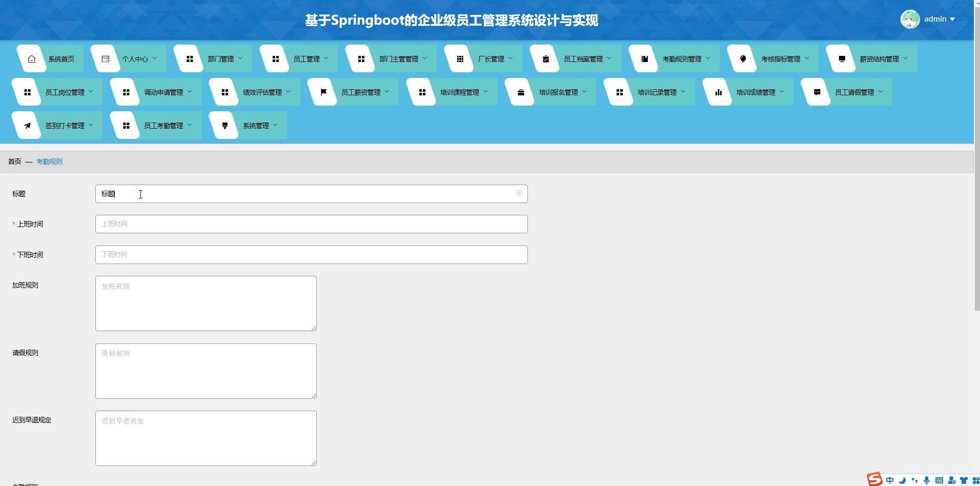Click the 下班时间 input field
Viewport: 980px width, 486px height.
312,255
